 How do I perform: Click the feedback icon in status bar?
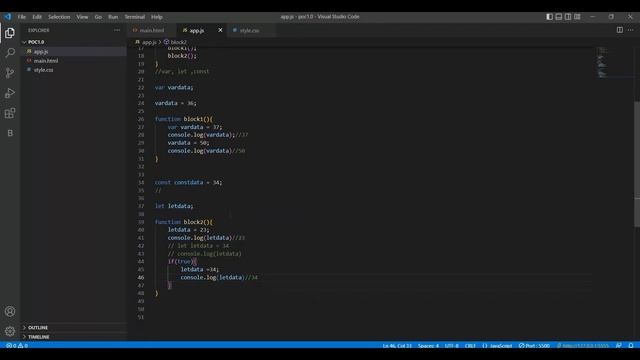619,345
